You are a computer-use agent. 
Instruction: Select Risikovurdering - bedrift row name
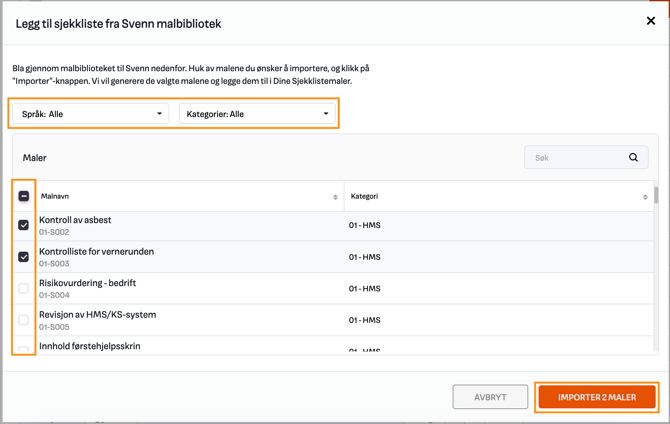click(x=88, y=283)
